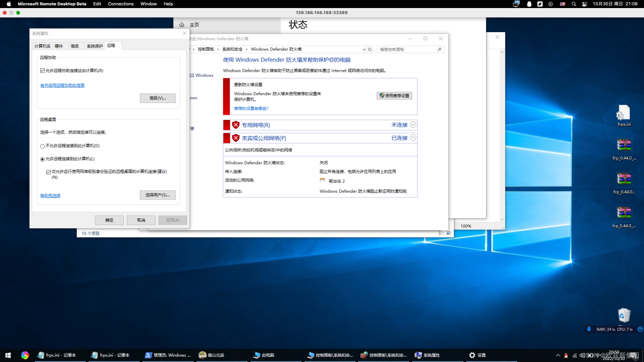Click the 使用推荐设置 button

pos(394,96)
